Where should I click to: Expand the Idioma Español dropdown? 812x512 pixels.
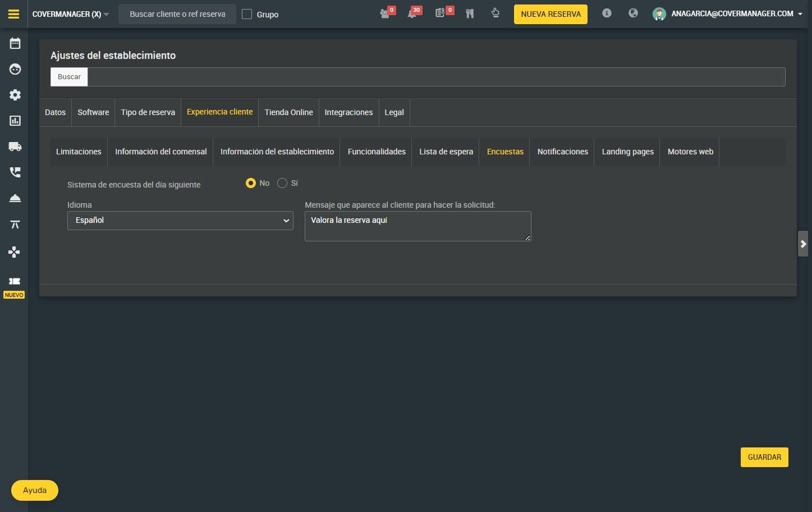(180, 221)
